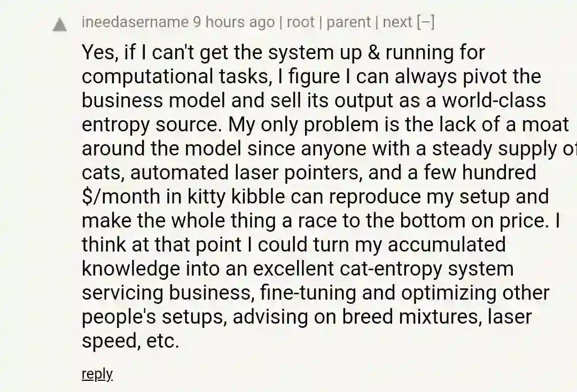Jump to the root comment
The height and width of the screenshot is (392, 577).
pos(301,22)
